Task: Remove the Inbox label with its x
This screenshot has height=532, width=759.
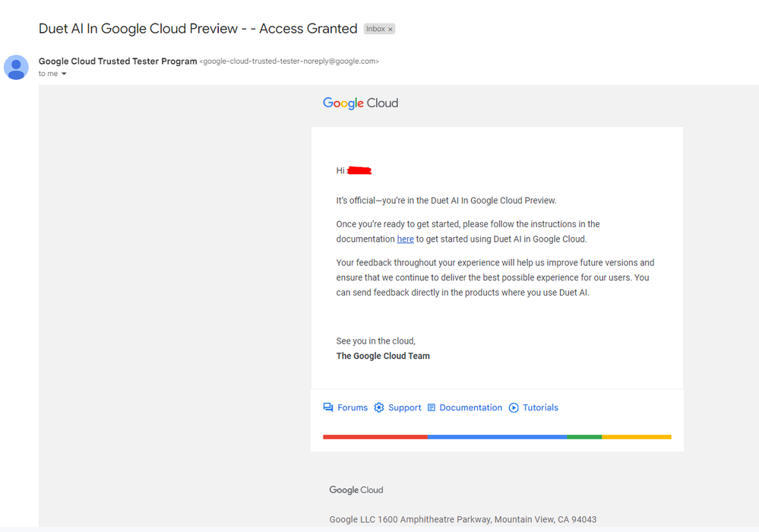Action: point(391,29)
